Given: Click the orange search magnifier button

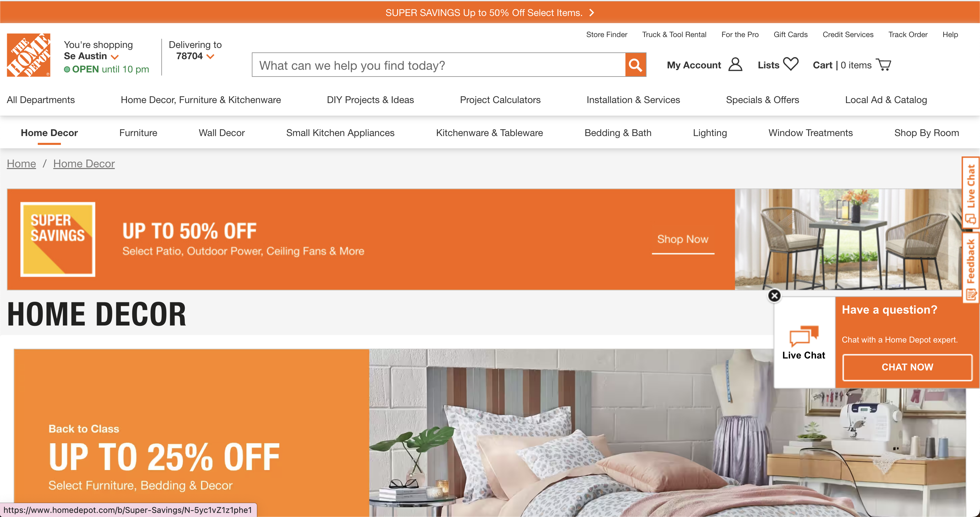Looking at the screenshot, I should pos(635,65).
